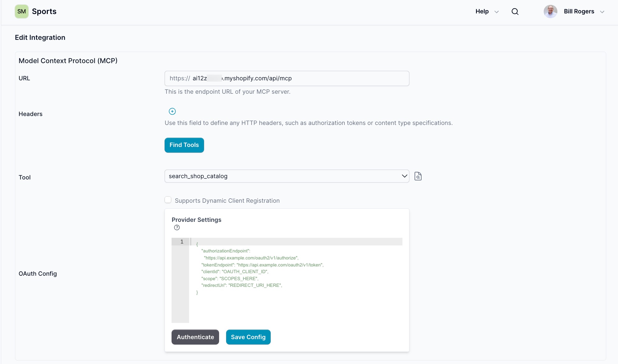Save the OAuth config
The width and height of the screenshot is (618, 364).
(248, 337)
